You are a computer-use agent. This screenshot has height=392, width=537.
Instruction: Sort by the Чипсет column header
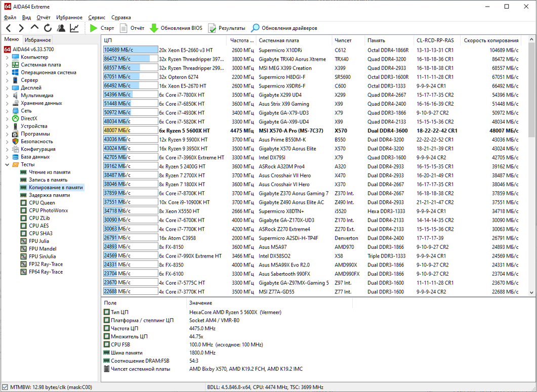point(348,40)
